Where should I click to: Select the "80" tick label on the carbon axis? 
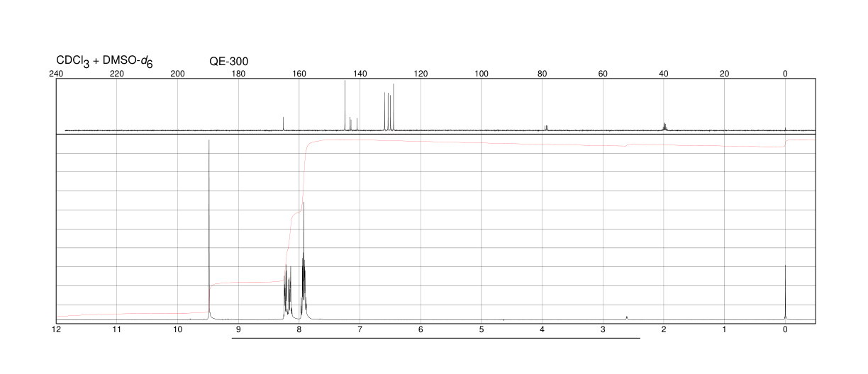point(542,73)
